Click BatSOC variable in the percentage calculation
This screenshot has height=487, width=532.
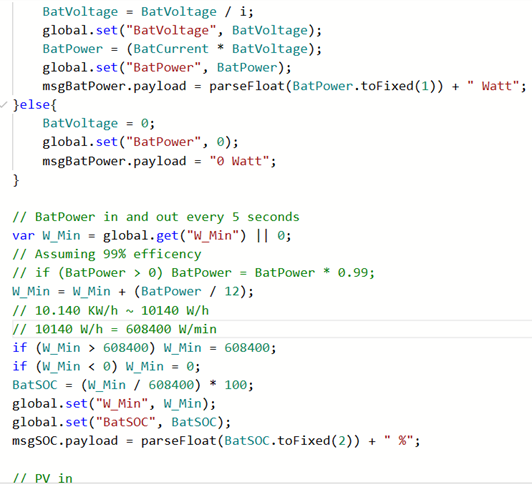coord(35,385)
